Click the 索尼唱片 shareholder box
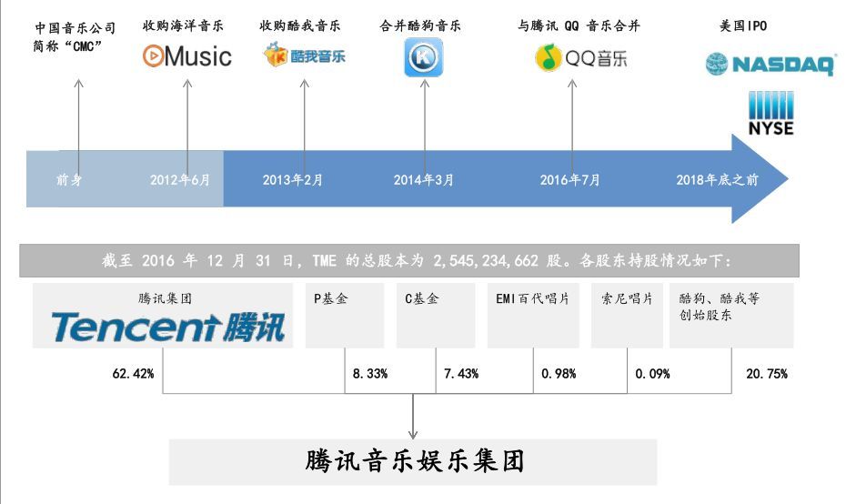The width and height of the screenshot is (856, 504). [x=627, y=315]
